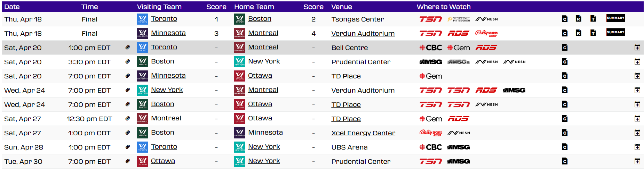This screenshot has height=170, width=644.
Task: Click ticket icon for Toronto at Montreal game
Action: [128, 48]
